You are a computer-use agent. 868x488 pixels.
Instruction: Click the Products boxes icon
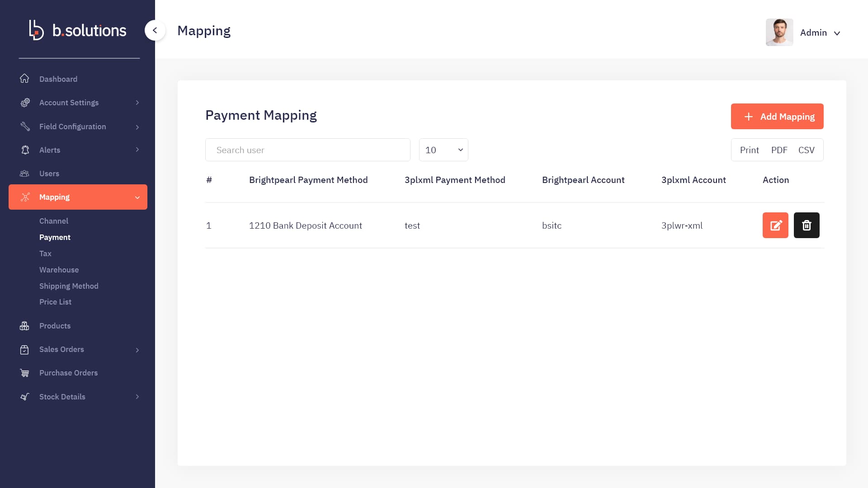(24, 326)
